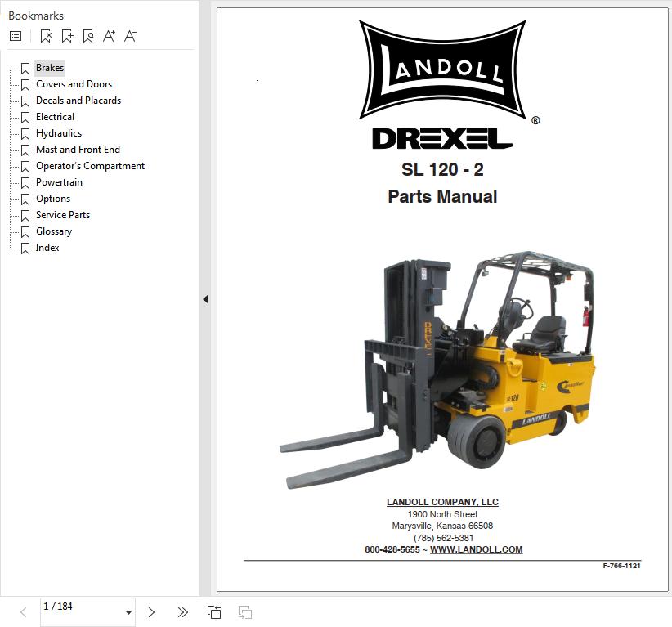Click bookmark icon beside Glossary
This screenshot has width=672, height=627.
pos(25,232)
